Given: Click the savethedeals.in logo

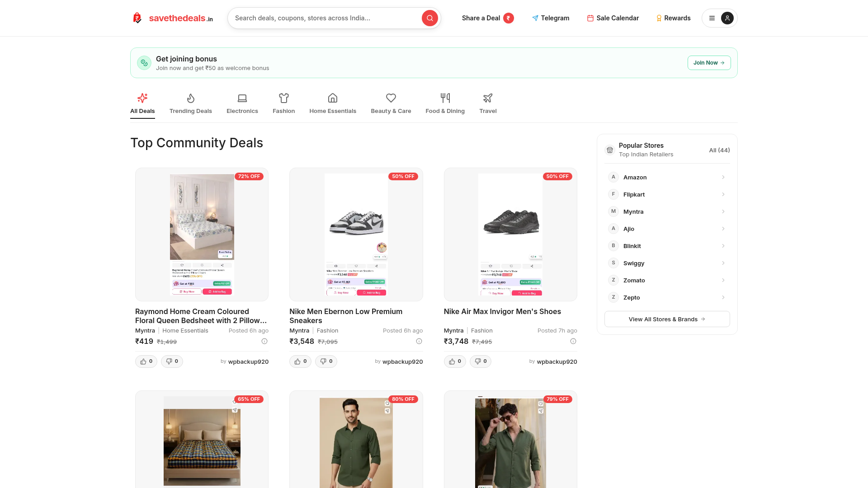Looking at the screenshot, I should point(172,18).
